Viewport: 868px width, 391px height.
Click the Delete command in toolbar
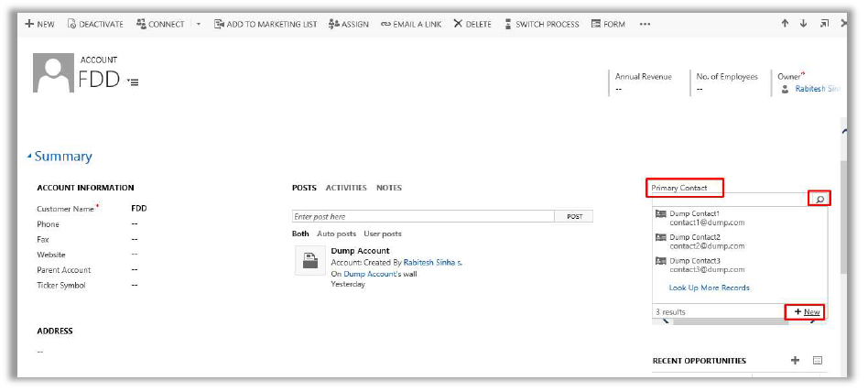[x=472, y=24]
